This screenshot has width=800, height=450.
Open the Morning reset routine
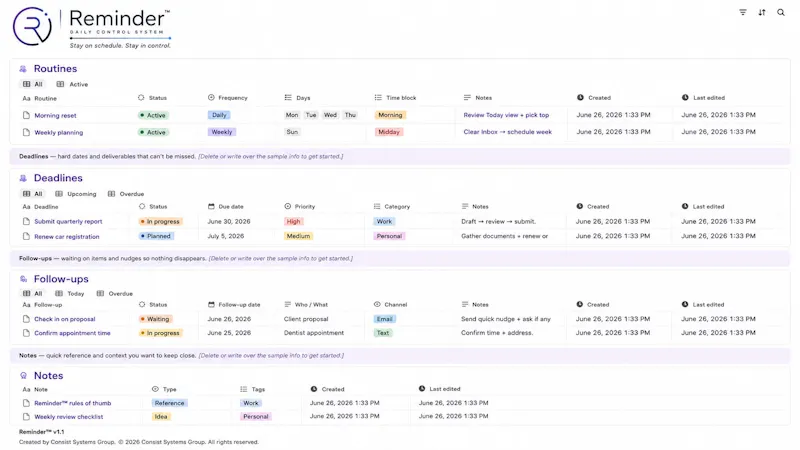[x=55, y=115]
